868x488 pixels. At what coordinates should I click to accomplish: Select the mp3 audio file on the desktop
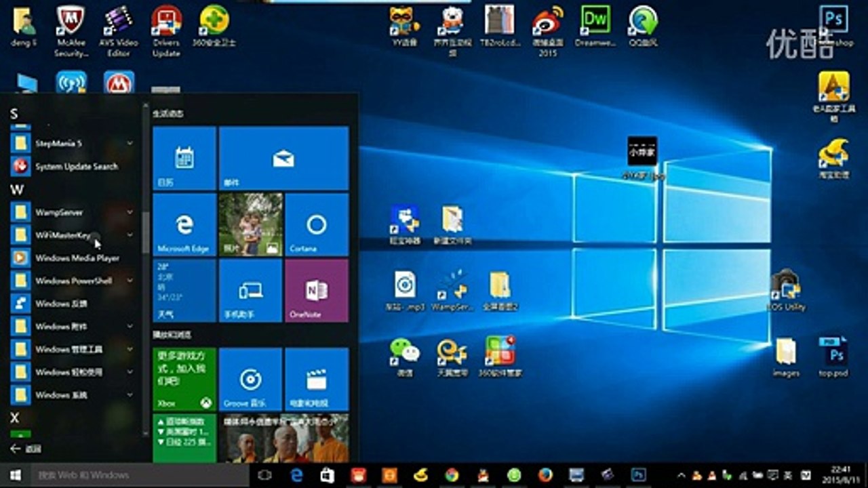[404, 290]
